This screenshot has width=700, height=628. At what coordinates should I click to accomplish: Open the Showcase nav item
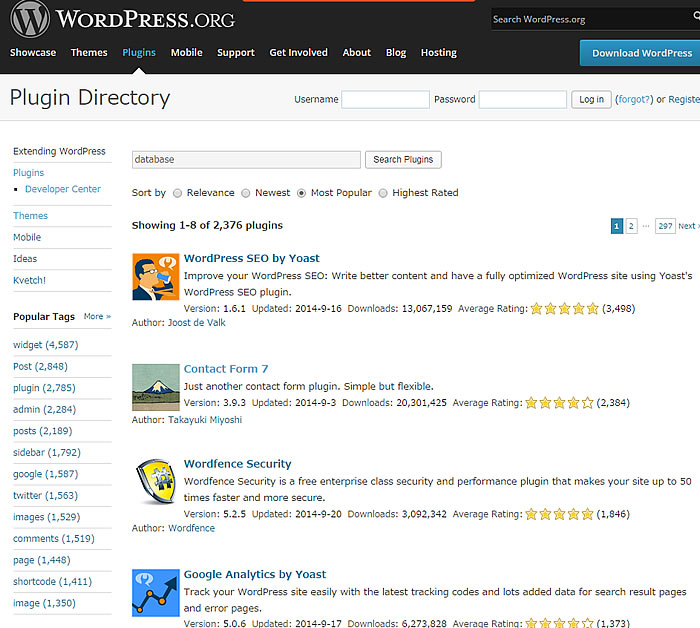33,53
